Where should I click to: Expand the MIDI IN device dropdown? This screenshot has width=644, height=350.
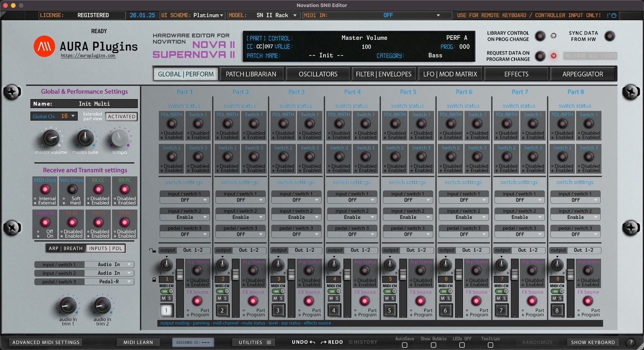tap(438, 15)
